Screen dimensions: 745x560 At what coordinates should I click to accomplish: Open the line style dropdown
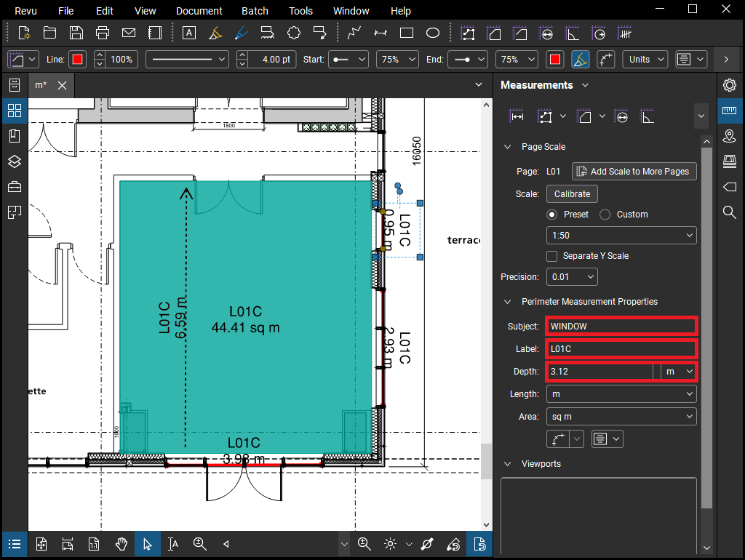[187, 60]
